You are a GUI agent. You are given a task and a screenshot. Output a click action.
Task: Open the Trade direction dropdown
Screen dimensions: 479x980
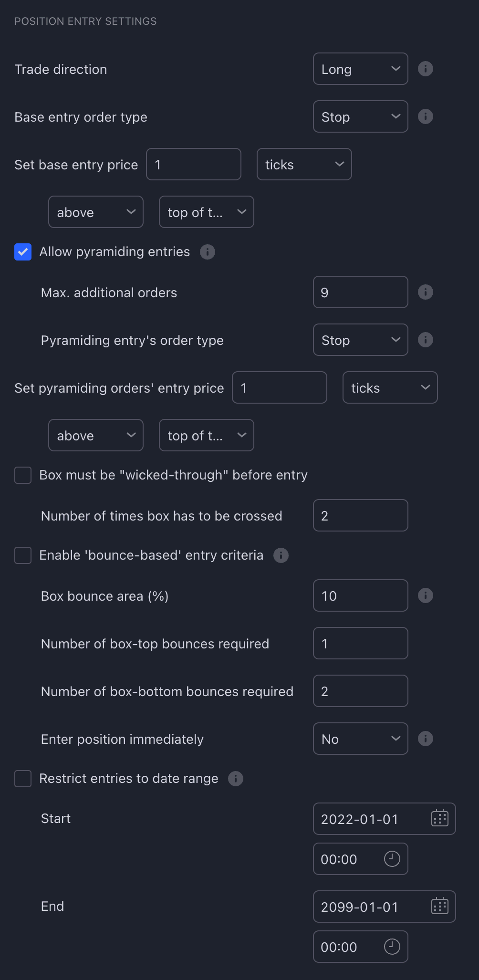[x=360, y=69]
